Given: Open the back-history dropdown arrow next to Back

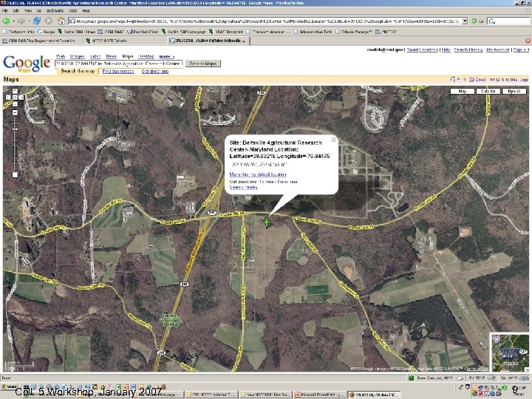Looking at the screenshot, I should point(13,21).
